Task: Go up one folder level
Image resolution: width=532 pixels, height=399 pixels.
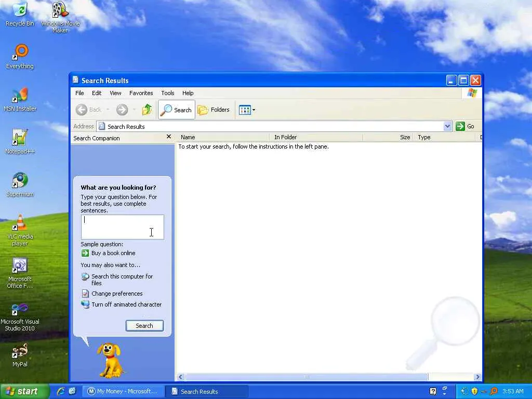Action: (x=147, y=110)
